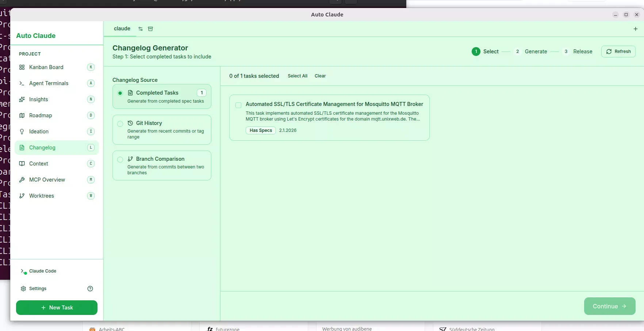Open Insights via its sidebar icon
This screenshot has width=644, height=331.
(22, 99)
